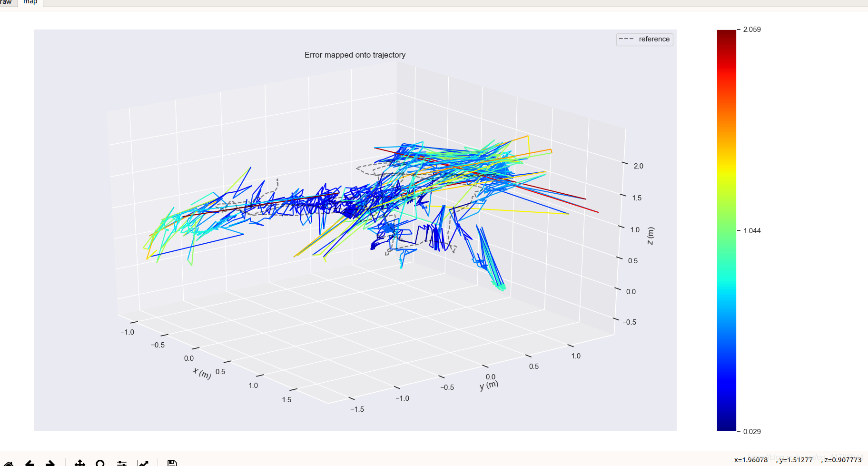Select the Pan axes tool
Viewport: 868px width, 466px height.
tap(80, 463)
